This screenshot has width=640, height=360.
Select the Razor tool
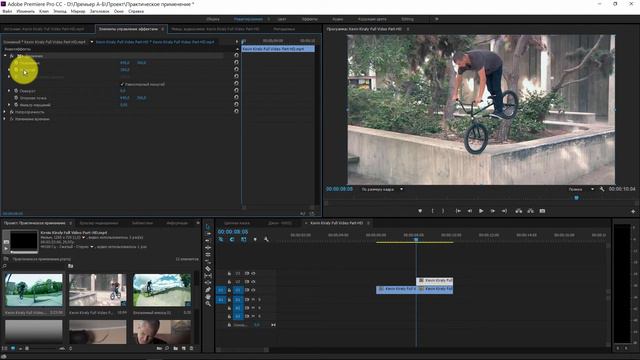(x=208, y=269)
